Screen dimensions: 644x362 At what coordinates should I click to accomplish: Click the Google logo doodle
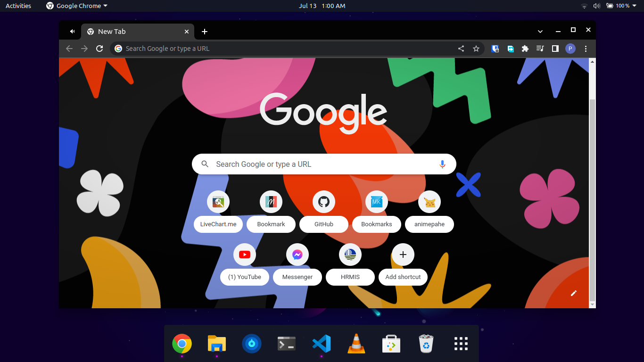[323, 114]
